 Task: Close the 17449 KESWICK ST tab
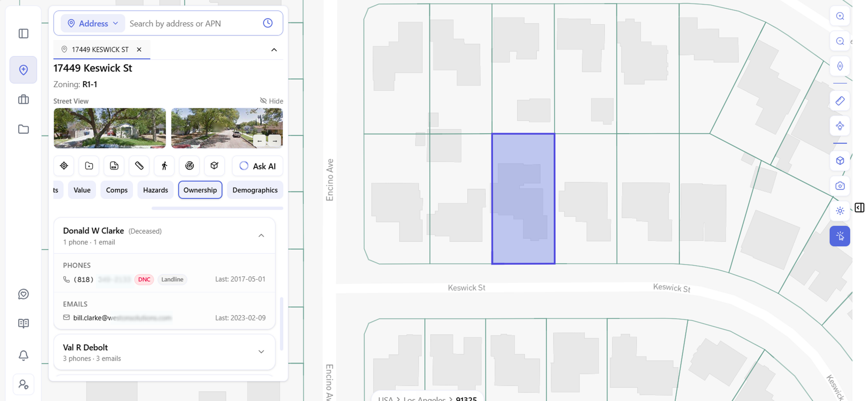point(139,49)
